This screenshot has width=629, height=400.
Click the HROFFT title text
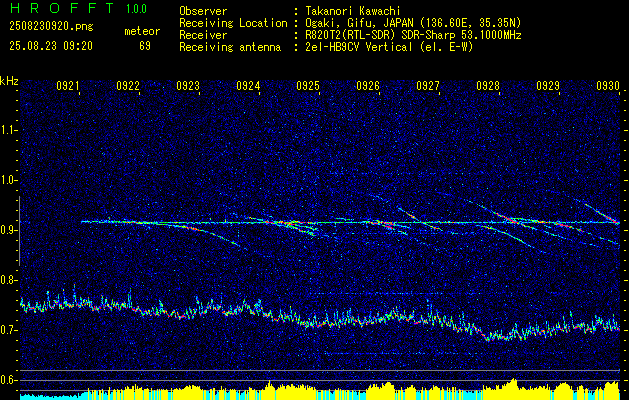(62, 8)
